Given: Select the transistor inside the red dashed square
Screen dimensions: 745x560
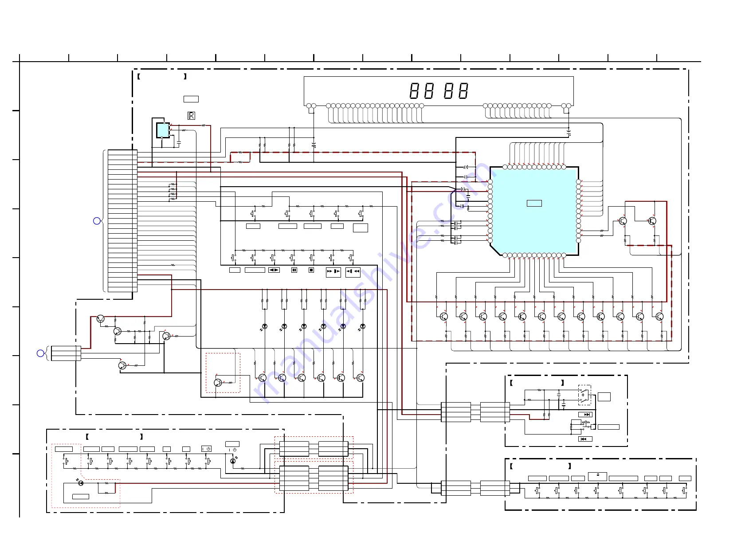Looking at the screenshot, I should [218, 383].
